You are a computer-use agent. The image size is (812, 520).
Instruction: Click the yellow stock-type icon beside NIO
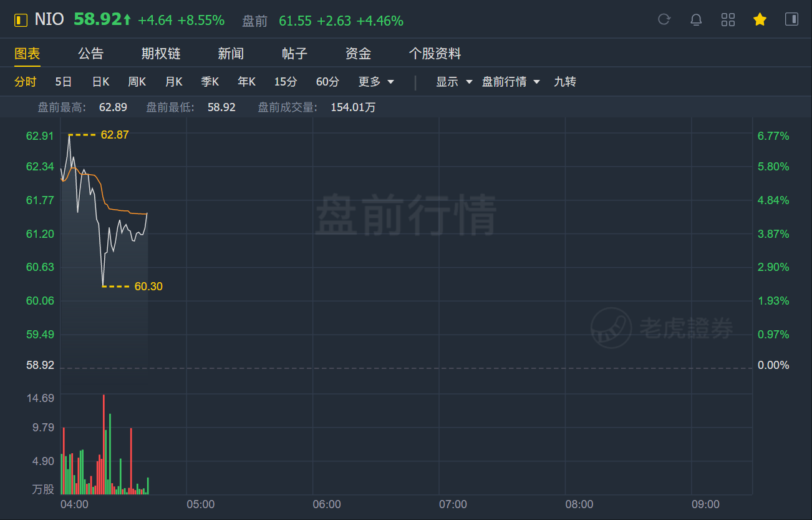click(21, 20)
